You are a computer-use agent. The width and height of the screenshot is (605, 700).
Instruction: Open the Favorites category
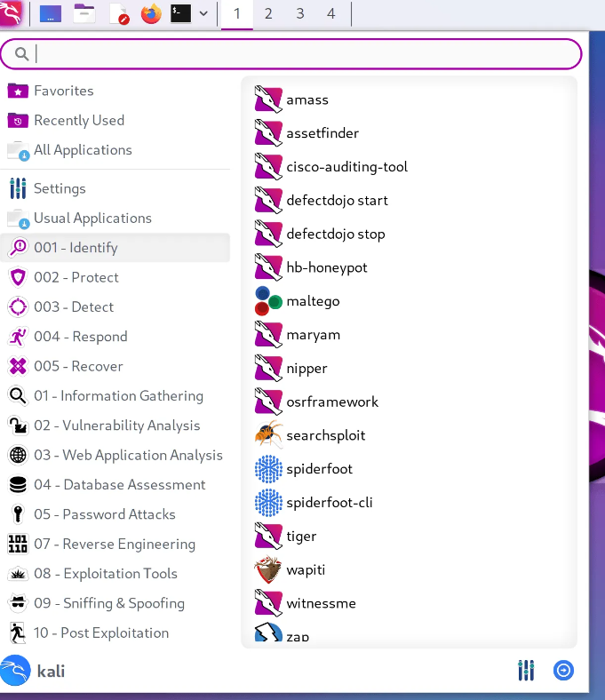(x=115, y=91)
